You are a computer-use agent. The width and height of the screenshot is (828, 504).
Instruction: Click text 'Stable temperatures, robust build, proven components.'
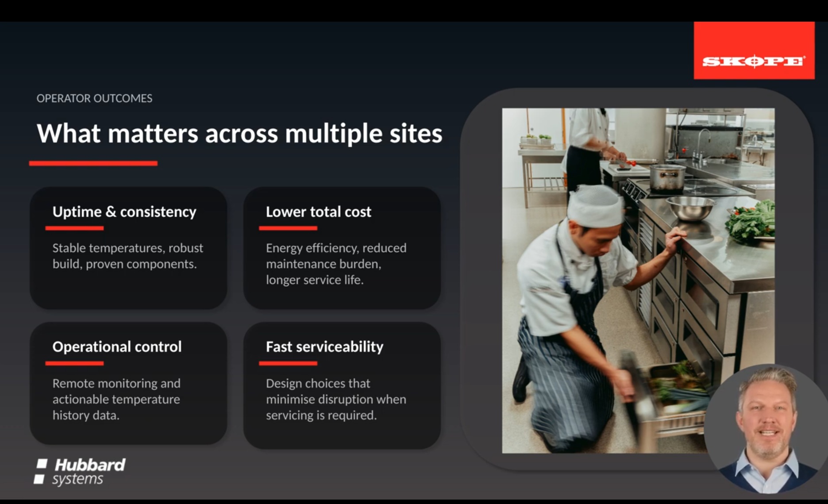pos(128,256)
